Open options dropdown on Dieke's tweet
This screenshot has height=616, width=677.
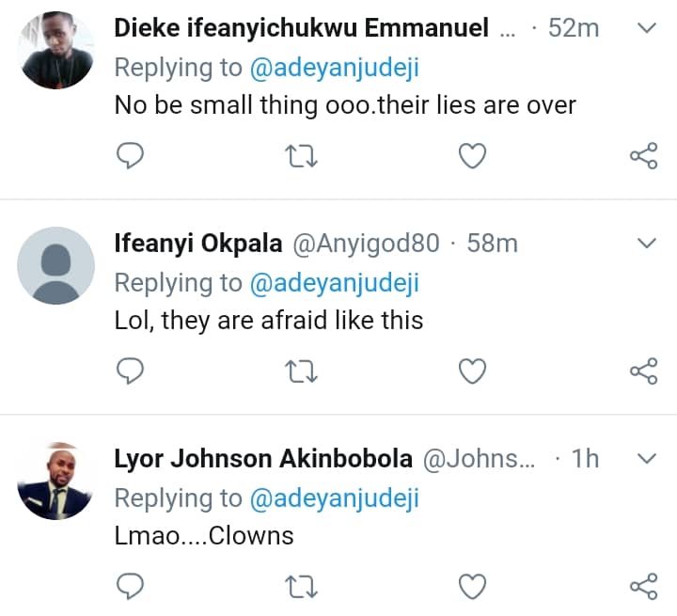[x=646, y=28]
